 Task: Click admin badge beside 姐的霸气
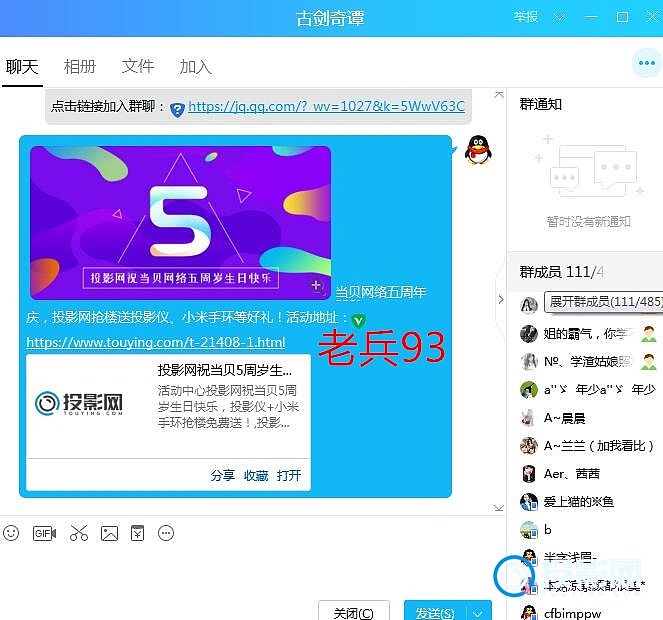648,334
